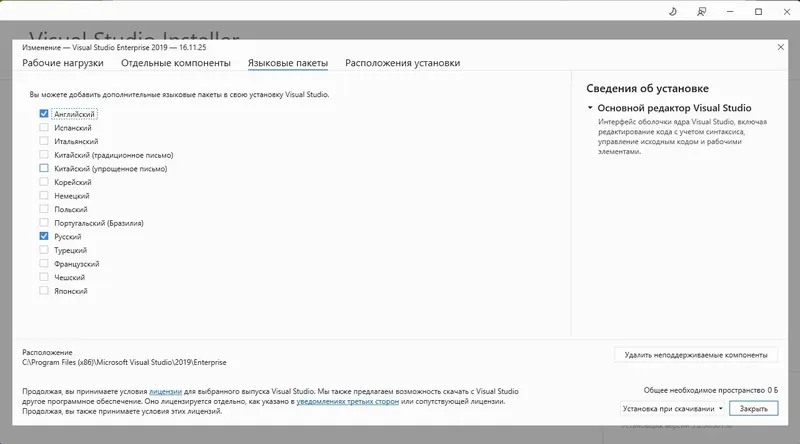Check the Турецкий language pack
Image resolution: width=800 pixels, height=444 pixels.
pos(44,250)
